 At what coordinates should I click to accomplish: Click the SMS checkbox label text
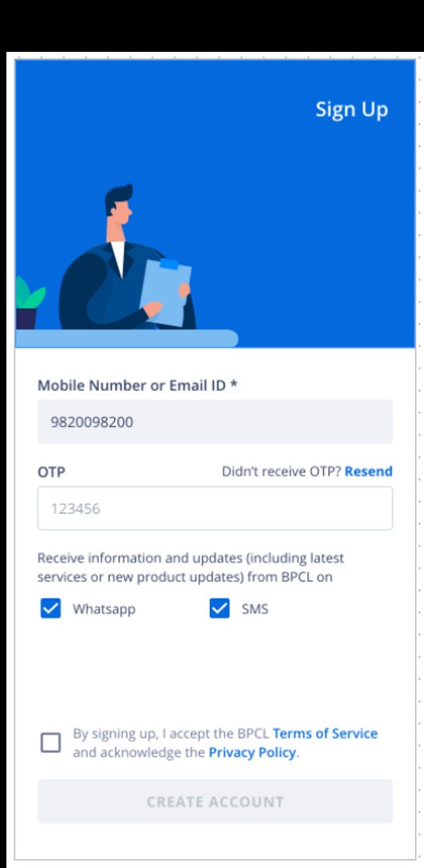(x=255, y=610)
